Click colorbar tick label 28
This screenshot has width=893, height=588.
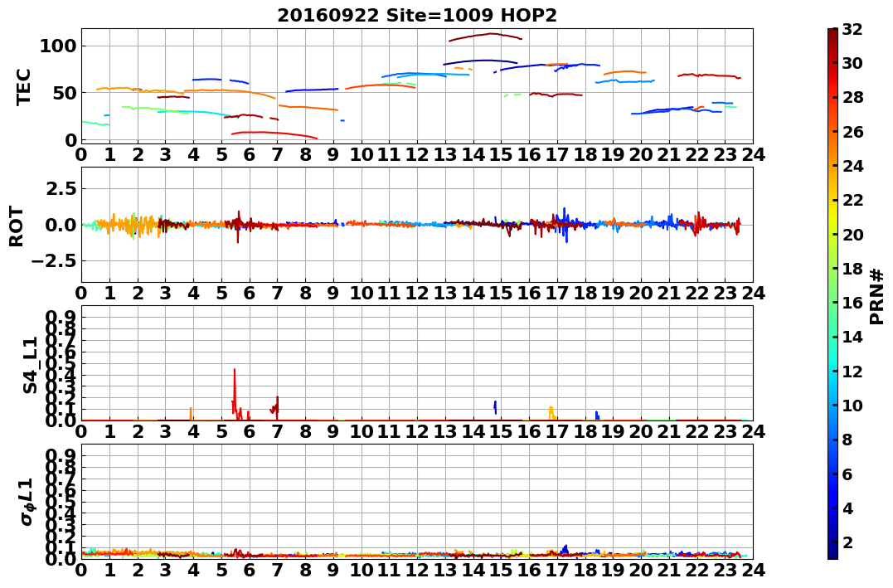pyautogui.click(x=852, y=97)
